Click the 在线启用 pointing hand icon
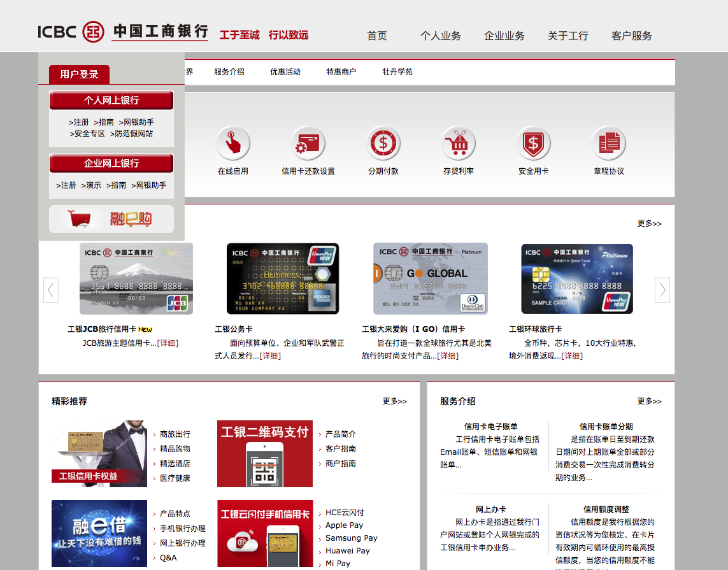Viewport: 728px width, 570px height. tap(233, 143)
